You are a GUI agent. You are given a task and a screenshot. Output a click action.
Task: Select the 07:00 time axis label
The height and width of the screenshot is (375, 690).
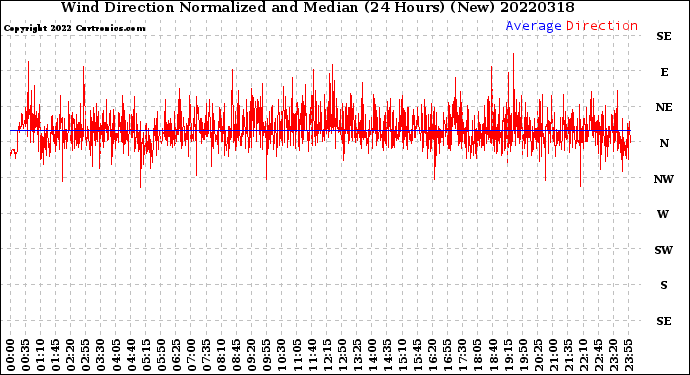191,355
